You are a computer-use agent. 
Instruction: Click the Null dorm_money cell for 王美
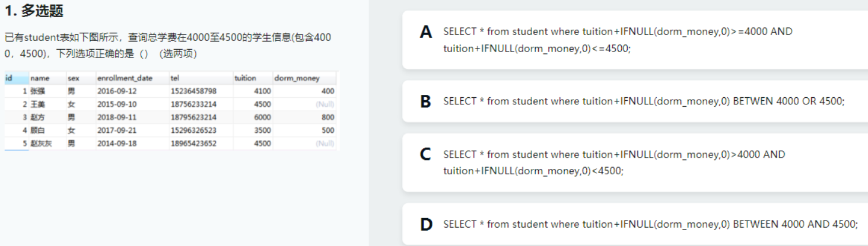(325, 104)
